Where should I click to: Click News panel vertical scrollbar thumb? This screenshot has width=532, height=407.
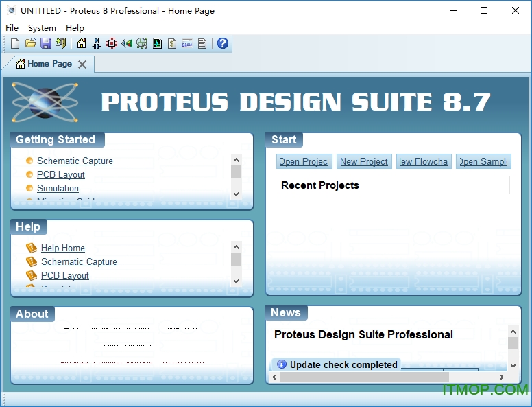(513, 343)
